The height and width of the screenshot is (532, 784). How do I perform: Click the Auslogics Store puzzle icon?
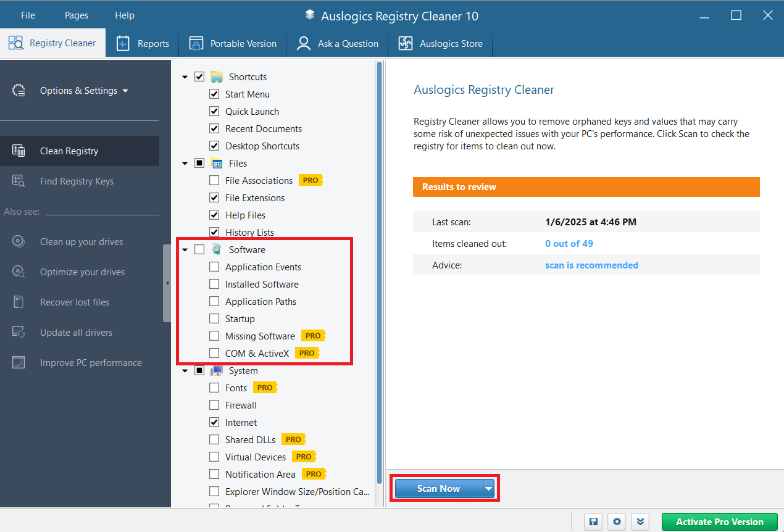pyautogui.click(x=405, y=43)
